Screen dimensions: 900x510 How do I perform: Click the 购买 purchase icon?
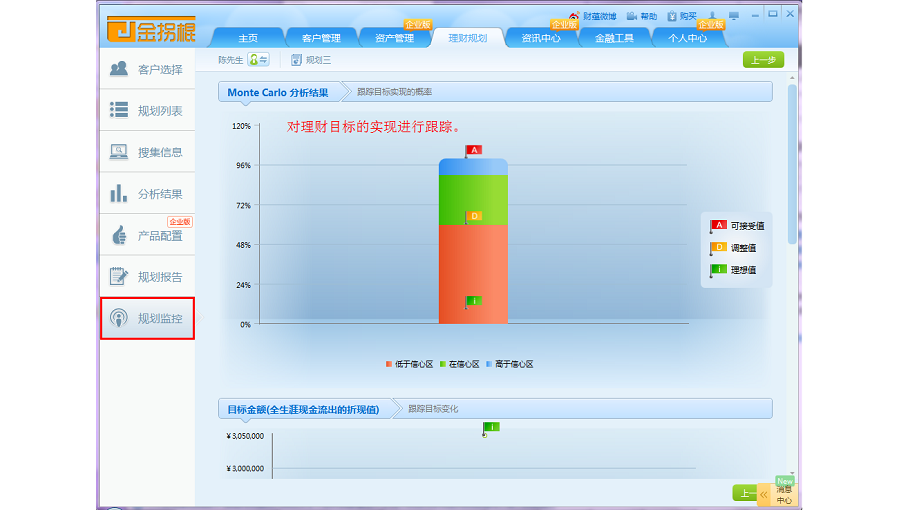(681, 16)
